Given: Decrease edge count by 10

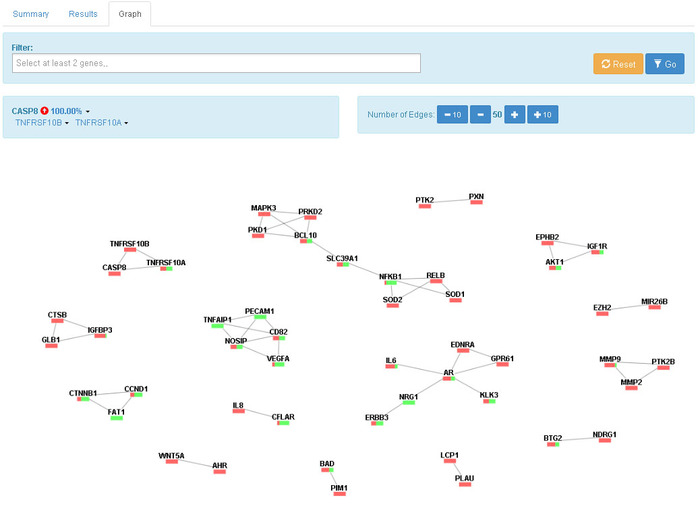Looking at the screenshot, I should pos(452,115).
